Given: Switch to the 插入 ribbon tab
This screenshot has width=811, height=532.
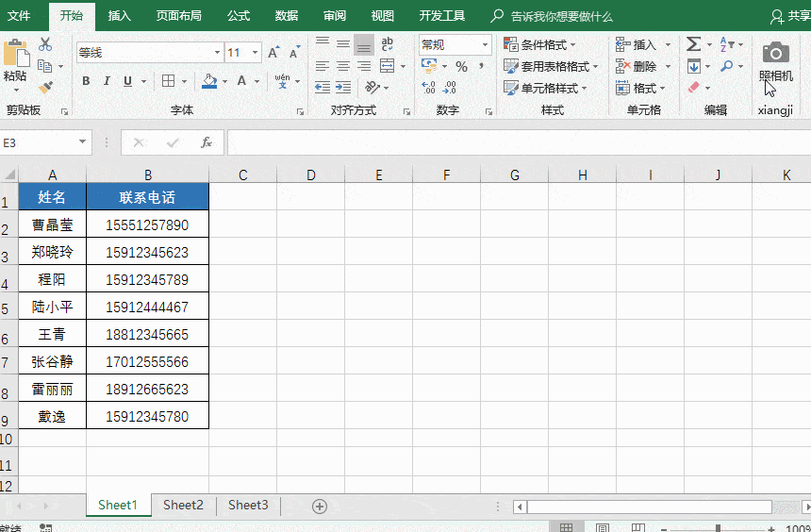Looking at the screenshot, I should [x=120, y=16].
